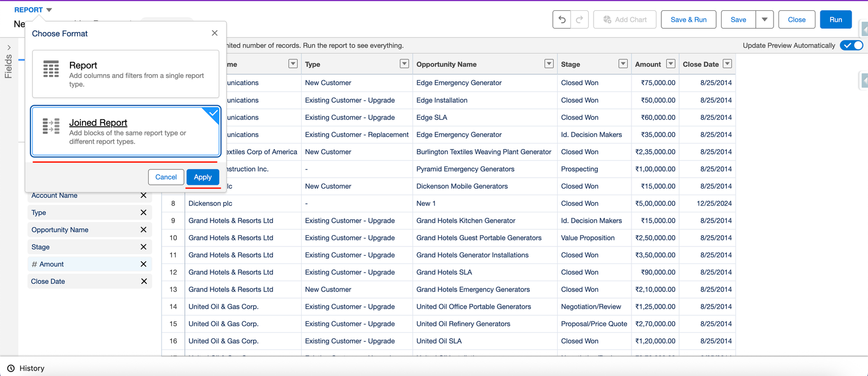
Task: Expand the Save button dropdown arrow
Action: point(764,20)
